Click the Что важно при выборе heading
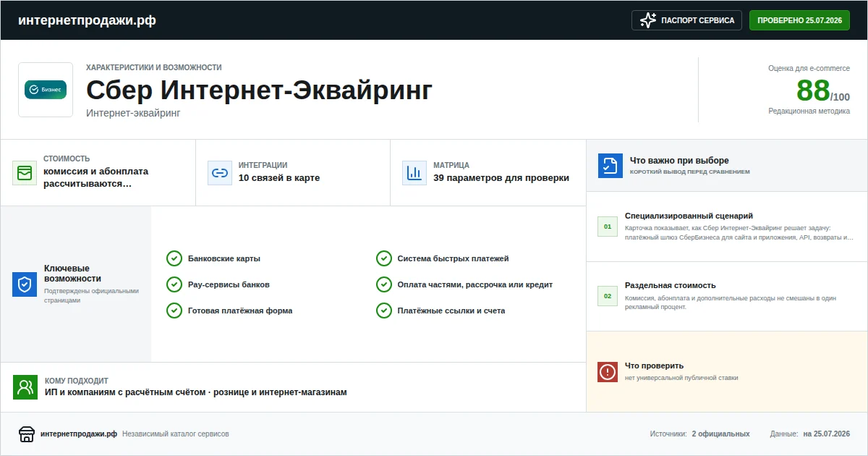 tap(679, 161)
